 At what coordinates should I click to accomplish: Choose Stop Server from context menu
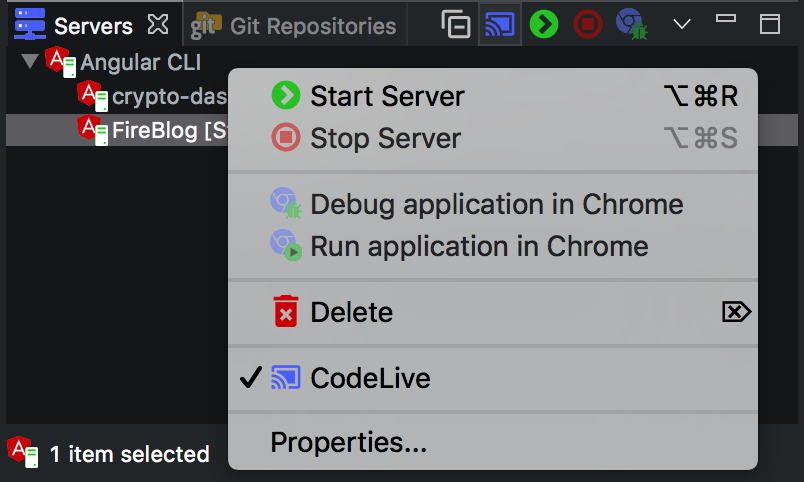pyautogui.click(x=493, y=138)
